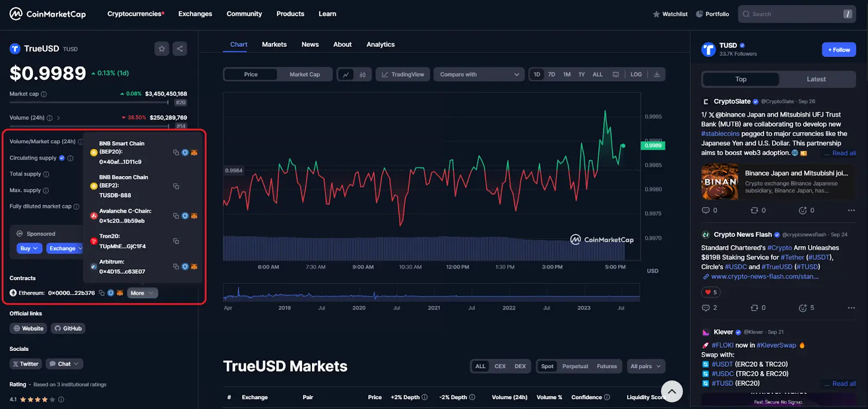The width and height of the screenshot is (868, 409).
Task: Click the Circulating supply info icon
Action: [70, 158]
